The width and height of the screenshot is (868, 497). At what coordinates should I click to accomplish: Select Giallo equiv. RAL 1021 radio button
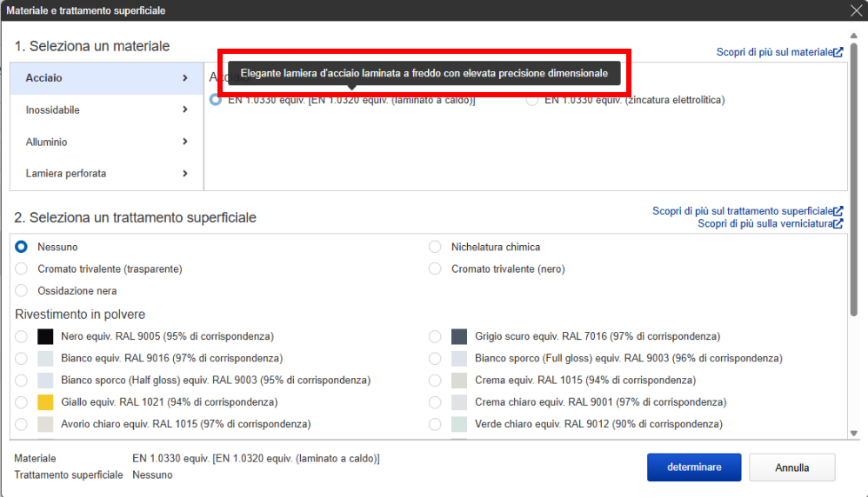coord(21,402)
